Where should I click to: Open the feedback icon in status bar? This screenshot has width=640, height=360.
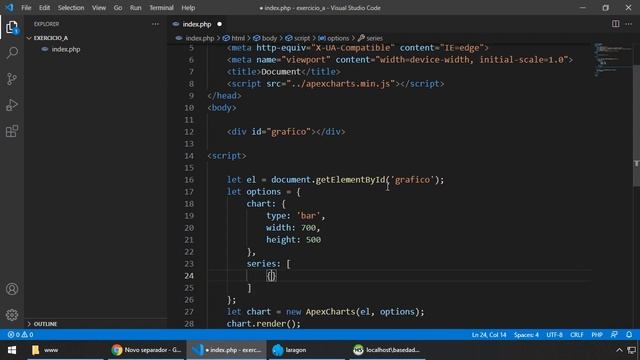(614, 335)
